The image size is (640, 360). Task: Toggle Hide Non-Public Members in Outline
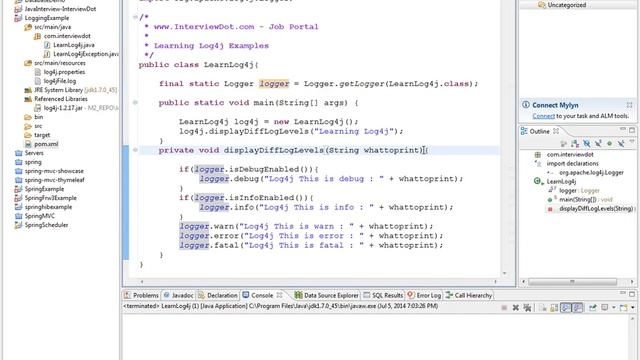point(609,144)
